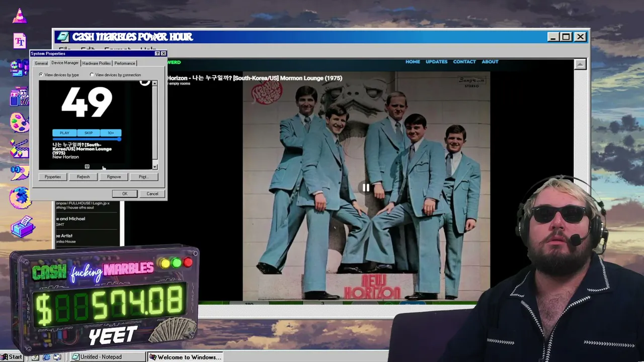This screenshot has height=362, width=644.
Task: Click the 10+ button
Action: tap(111, 133)
